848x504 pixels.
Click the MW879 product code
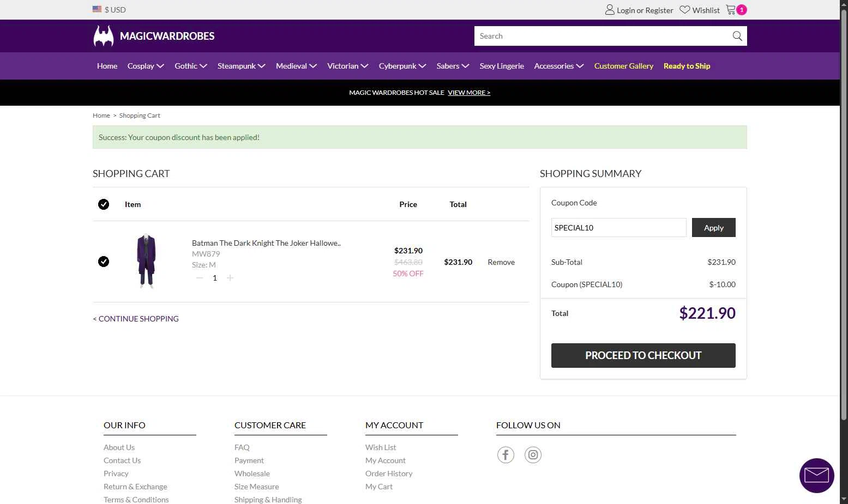coord(206,254)
